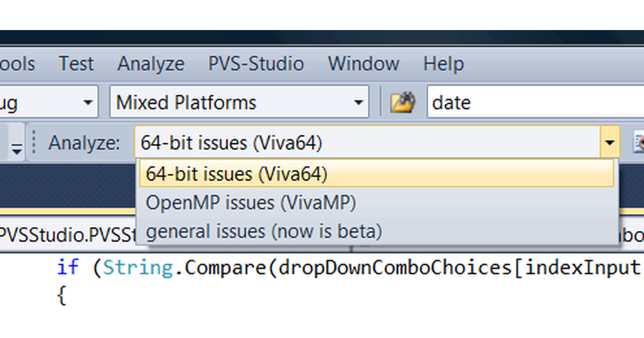Open the Analyze menu

click(151, 64)
